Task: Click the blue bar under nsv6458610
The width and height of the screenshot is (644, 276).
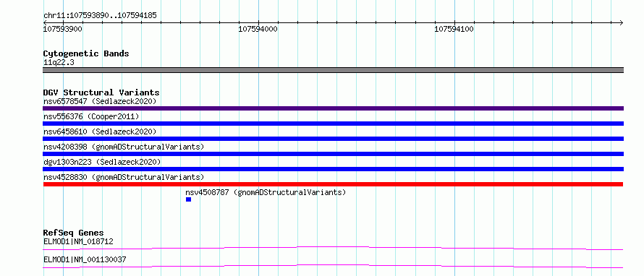Action: click(333, 139)
